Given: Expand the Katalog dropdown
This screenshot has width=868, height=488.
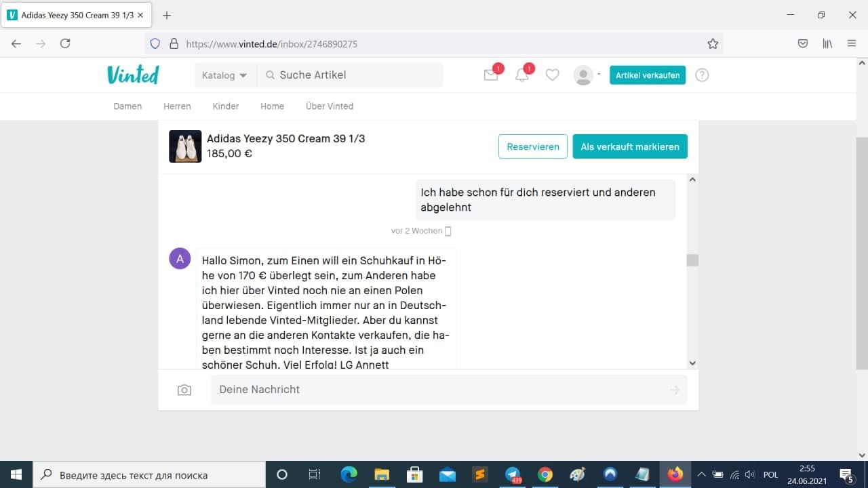Looking at the screenshot, I should click(x=224, y=75).
